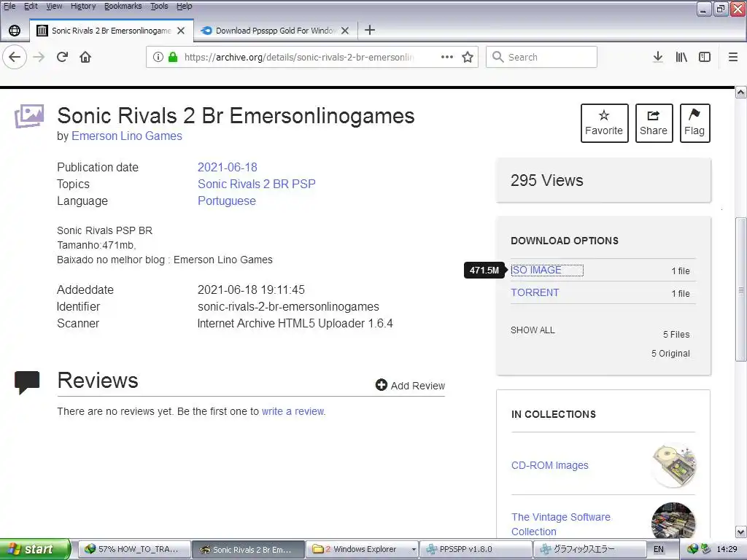
Task: Click the Favorite star button
Action: click(x=604, y=123)
